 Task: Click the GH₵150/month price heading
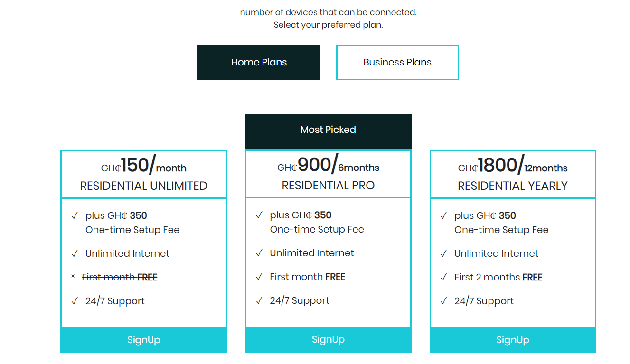(143, 166)
